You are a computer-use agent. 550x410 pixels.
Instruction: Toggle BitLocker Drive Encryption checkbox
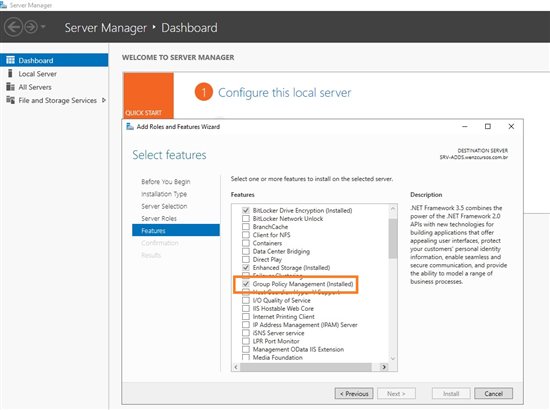(246, 210)
